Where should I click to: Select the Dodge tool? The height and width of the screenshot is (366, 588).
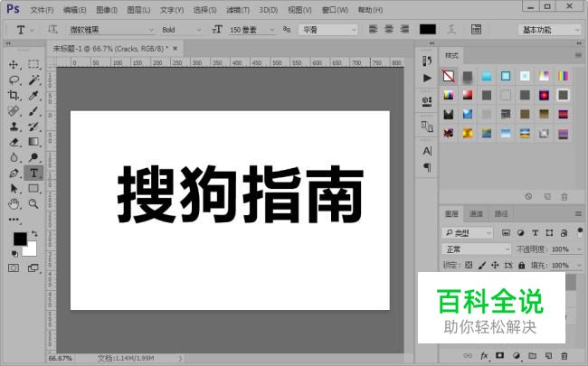(33, 157)
